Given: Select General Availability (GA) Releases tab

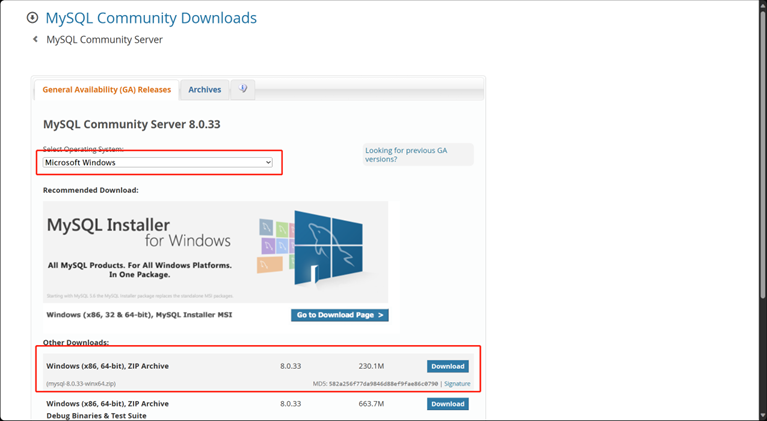Looking at the screenshot, I should coord(107,90).
